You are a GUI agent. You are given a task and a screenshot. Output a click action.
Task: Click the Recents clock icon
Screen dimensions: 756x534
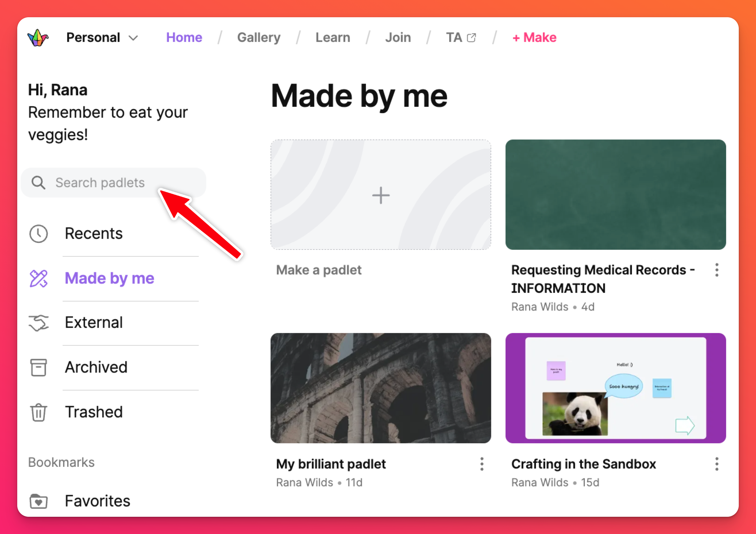[38, 234]
